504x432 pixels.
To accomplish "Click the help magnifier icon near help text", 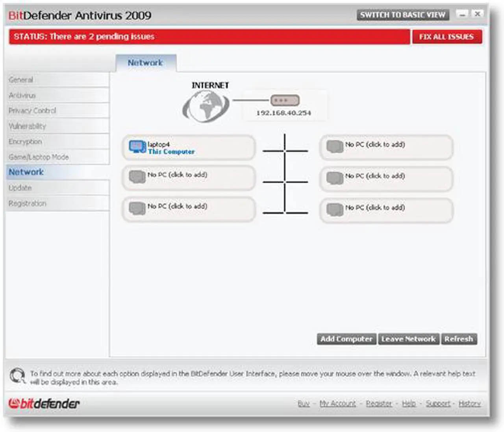I will coord(17,376).
